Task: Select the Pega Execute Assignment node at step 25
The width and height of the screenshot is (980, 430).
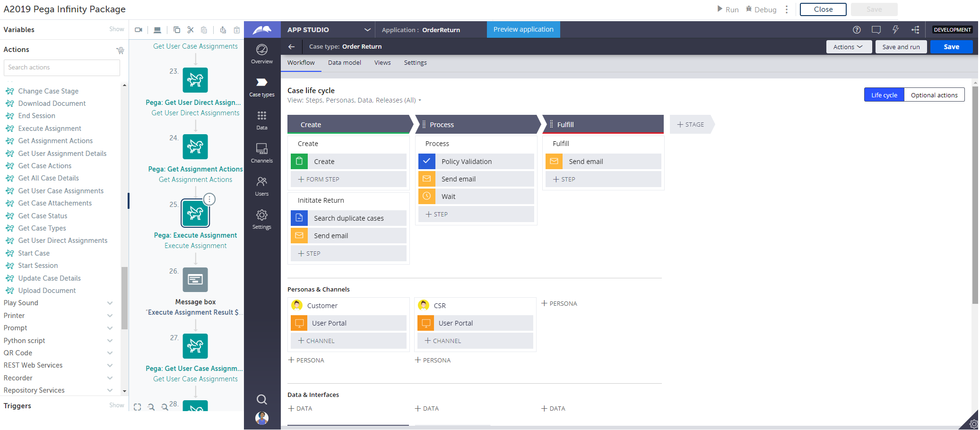Action: (x=195, y=214)
